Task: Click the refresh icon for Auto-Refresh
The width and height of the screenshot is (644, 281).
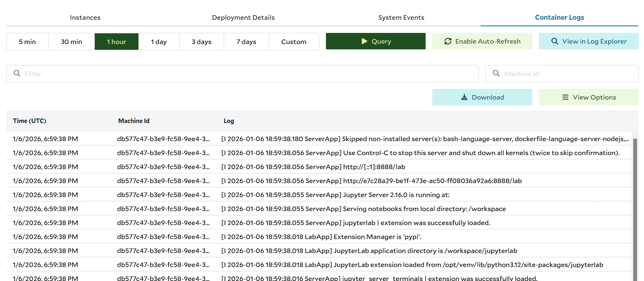Action: click(448, 41)
